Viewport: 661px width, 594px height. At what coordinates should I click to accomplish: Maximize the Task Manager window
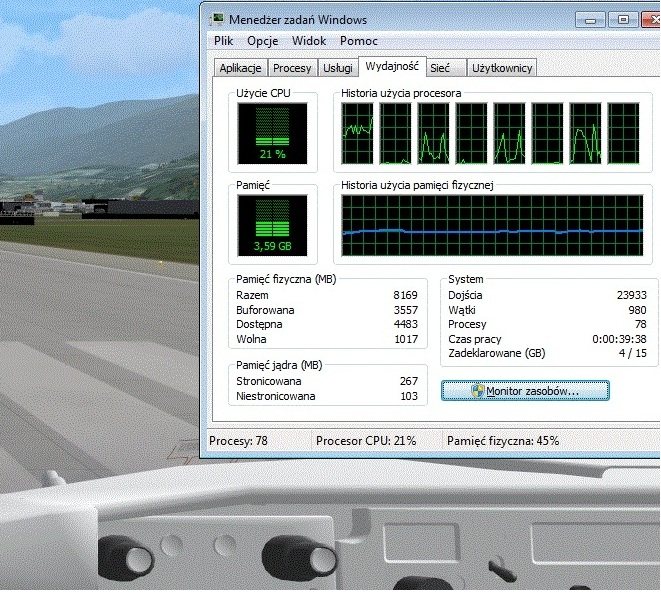(623, 19)
